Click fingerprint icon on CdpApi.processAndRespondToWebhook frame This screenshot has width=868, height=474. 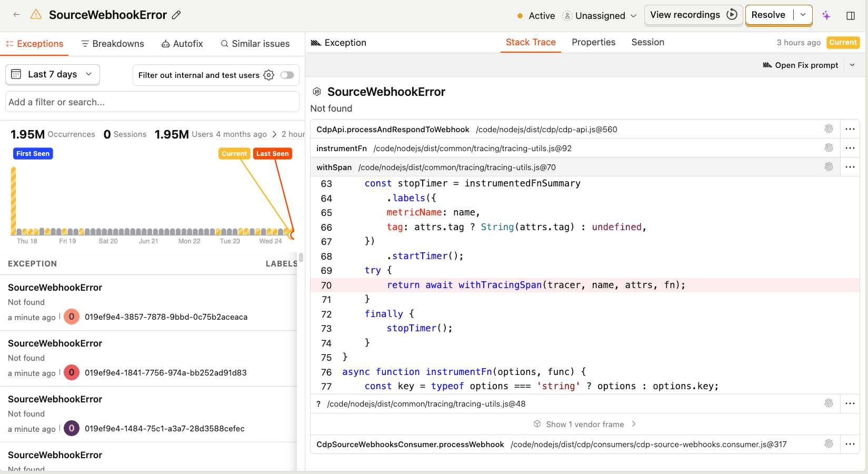[x=829, y=129]
